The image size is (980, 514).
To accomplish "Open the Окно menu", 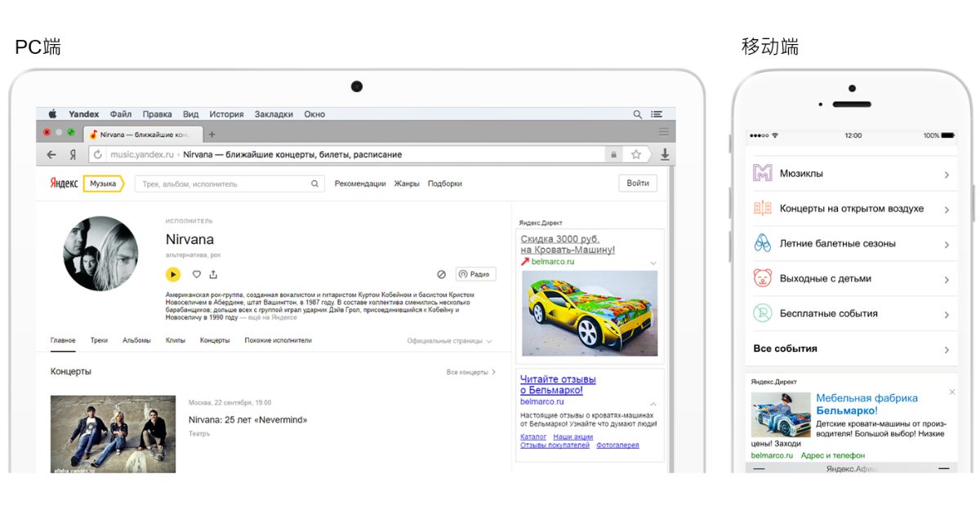I will (314, 114).
